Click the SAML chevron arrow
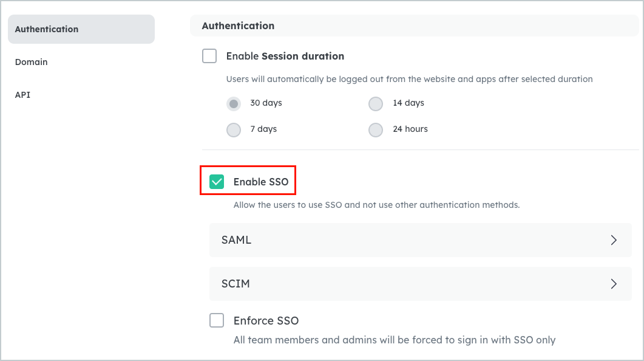Screen dimensions: 644x361 pos(614,240)
